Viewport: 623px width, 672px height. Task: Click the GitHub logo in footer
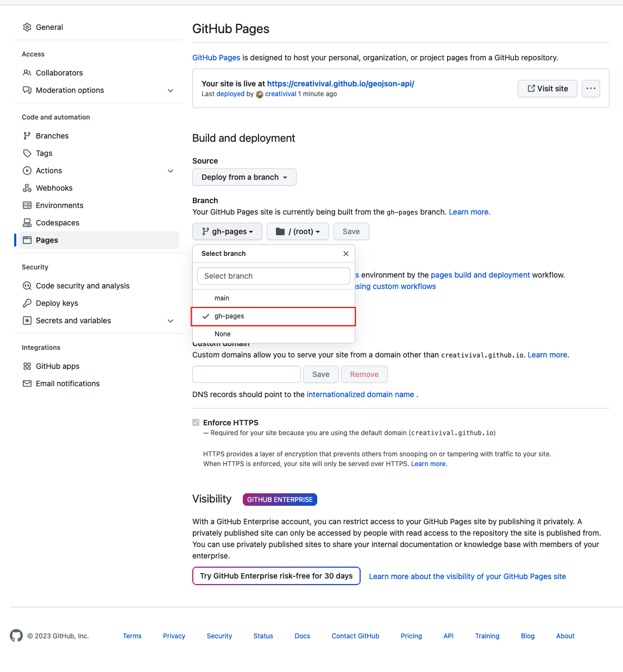tap(16, 636)
